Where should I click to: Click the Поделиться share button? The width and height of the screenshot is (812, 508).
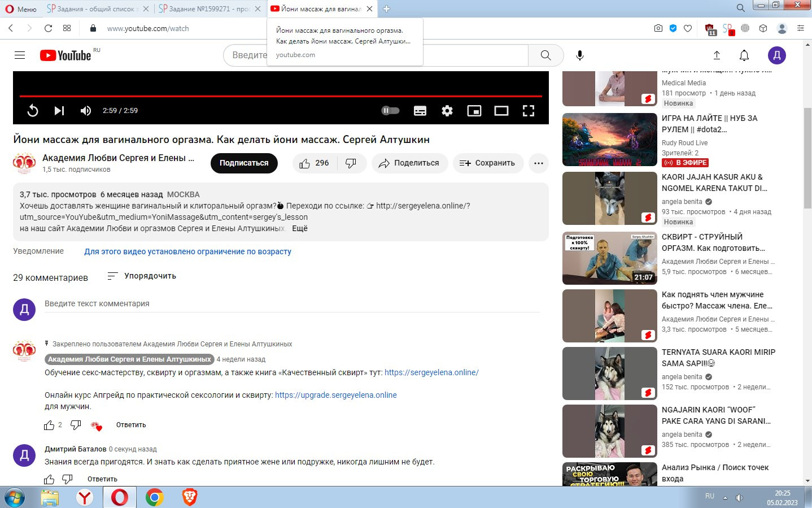pyautogui.click(x=409, y=163)
